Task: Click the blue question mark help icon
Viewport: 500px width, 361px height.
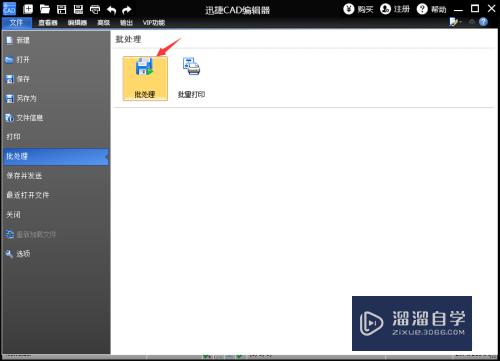Action: click(x=483, y=22)
